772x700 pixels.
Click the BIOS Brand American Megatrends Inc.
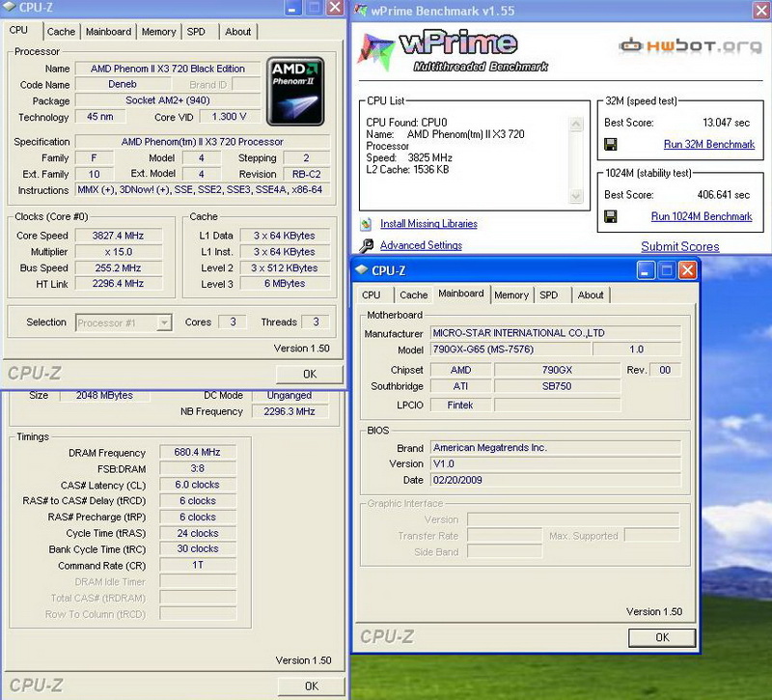click(556, 448)
